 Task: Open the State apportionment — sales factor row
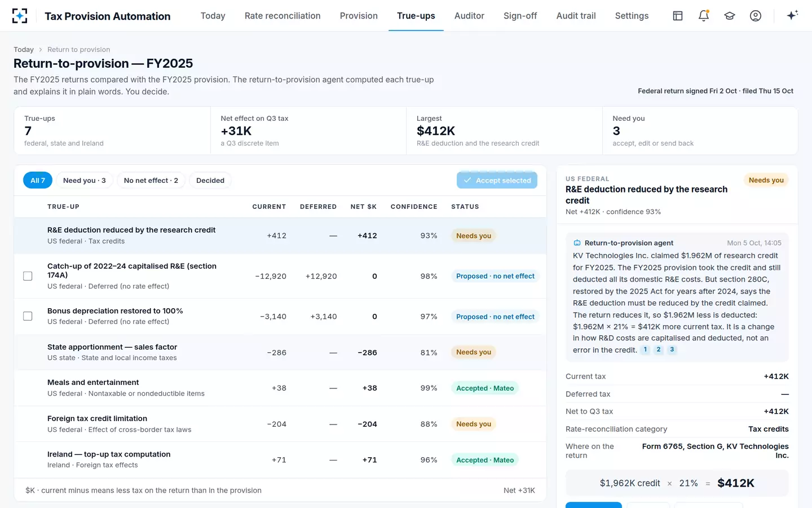(x=280, y=352)
